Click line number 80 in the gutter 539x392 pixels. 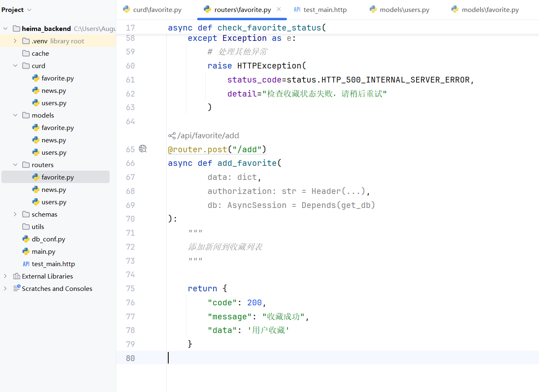pos(130,358)
